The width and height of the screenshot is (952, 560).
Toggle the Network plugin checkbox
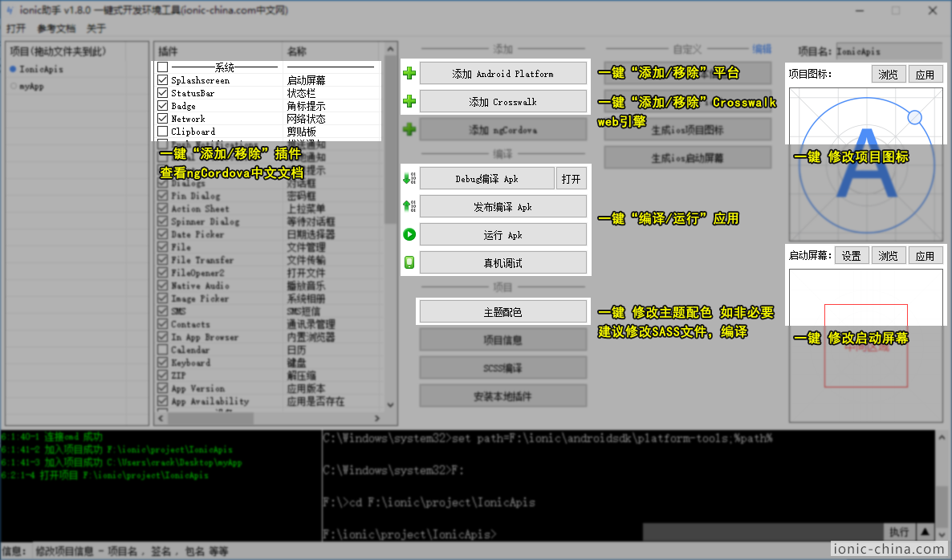[162, 118]
